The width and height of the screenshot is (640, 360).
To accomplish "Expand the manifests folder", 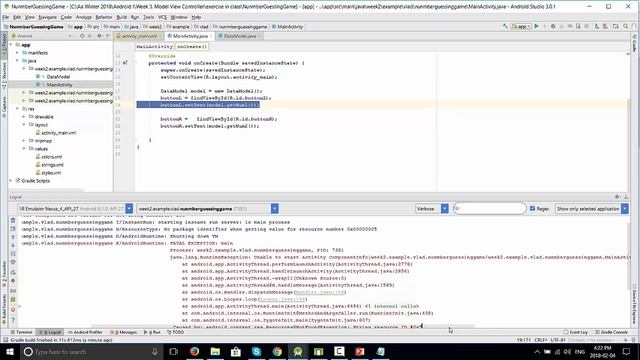I will 18,53.
